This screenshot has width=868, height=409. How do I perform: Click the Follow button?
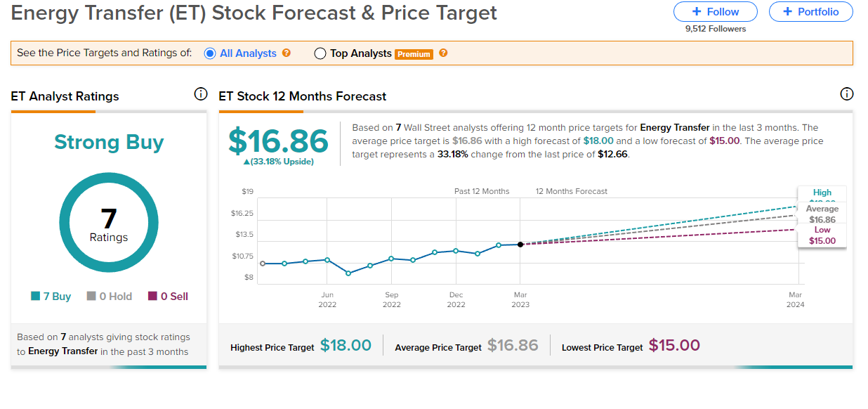[x=715, y=12]
